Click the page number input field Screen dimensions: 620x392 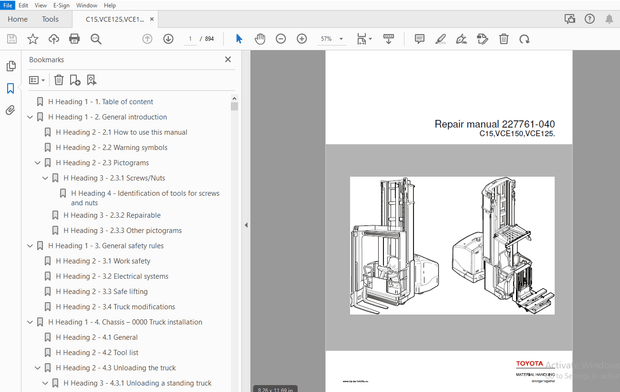tap(190, 39)
